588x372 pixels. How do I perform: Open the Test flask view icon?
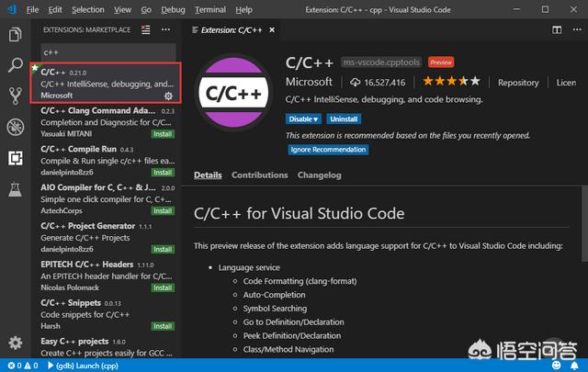pos(15,189)
